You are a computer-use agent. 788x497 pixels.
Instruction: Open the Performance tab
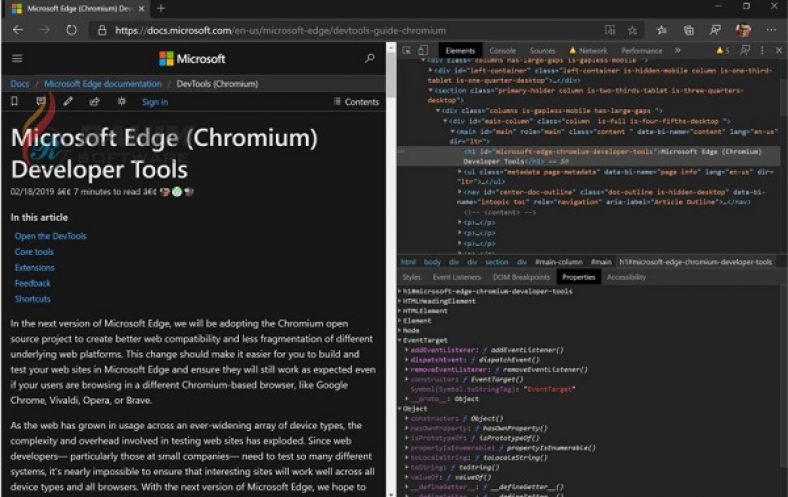pos(641,51)
